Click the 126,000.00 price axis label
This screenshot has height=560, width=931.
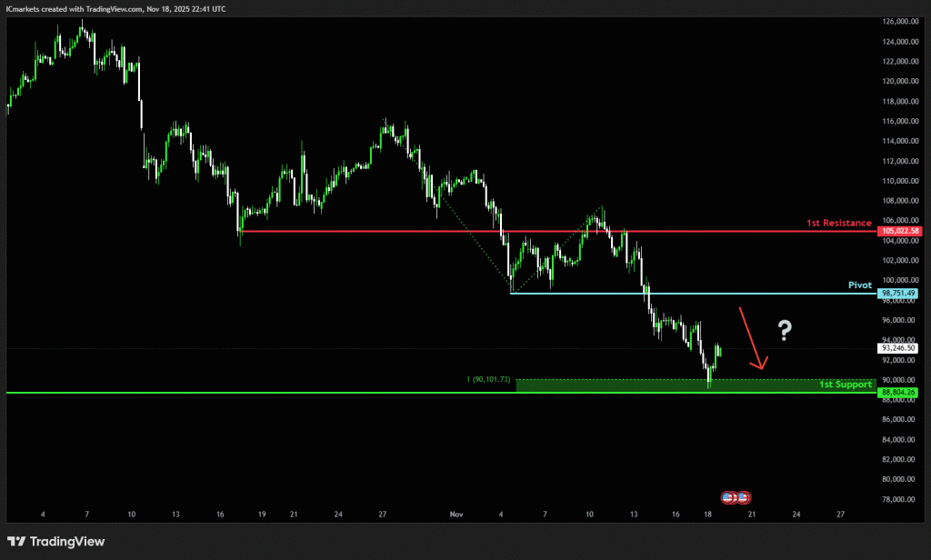898,21
